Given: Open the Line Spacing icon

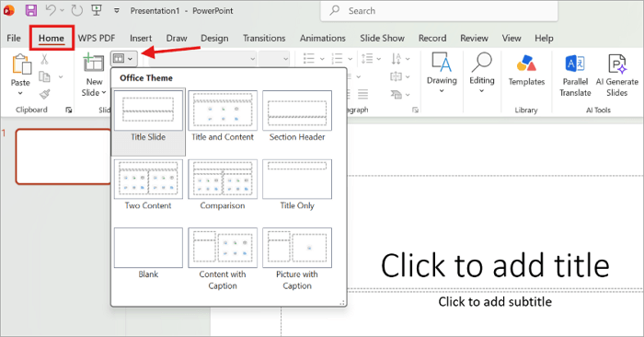Looking at the screenshot, I should click(x=367, y=59).
